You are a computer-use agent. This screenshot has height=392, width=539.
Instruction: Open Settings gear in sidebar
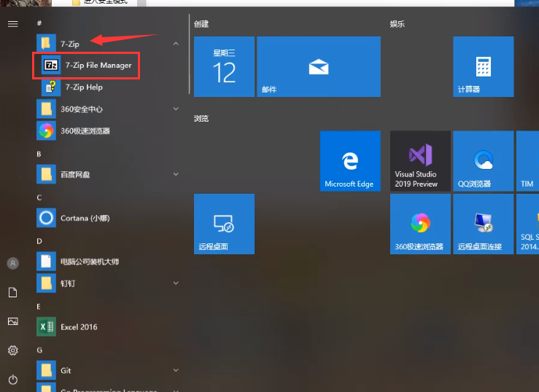[x=12, y=350]
